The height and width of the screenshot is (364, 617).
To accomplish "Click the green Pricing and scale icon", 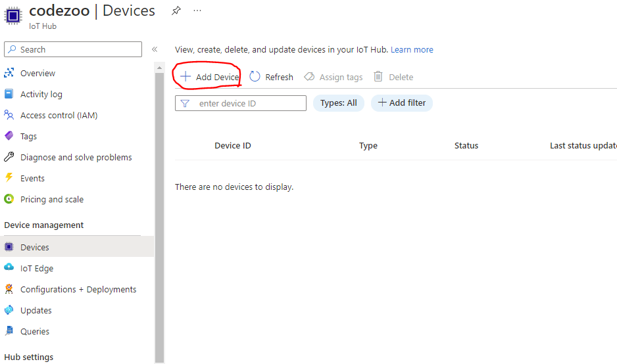I will click(x=9, y=199).
